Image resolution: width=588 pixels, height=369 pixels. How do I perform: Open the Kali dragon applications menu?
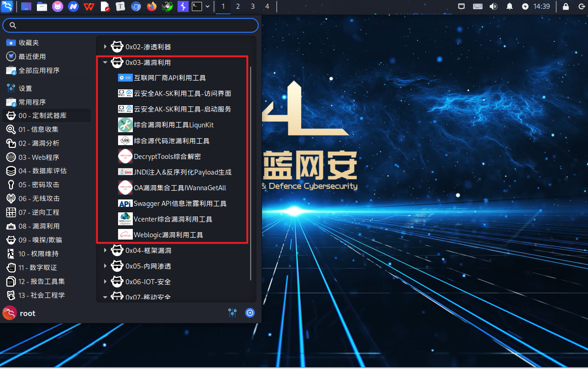7,6
